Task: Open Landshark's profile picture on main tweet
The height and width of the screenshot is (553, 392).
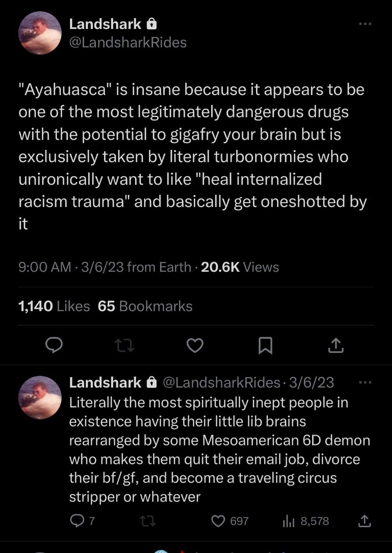Action: tap(40, 33)
